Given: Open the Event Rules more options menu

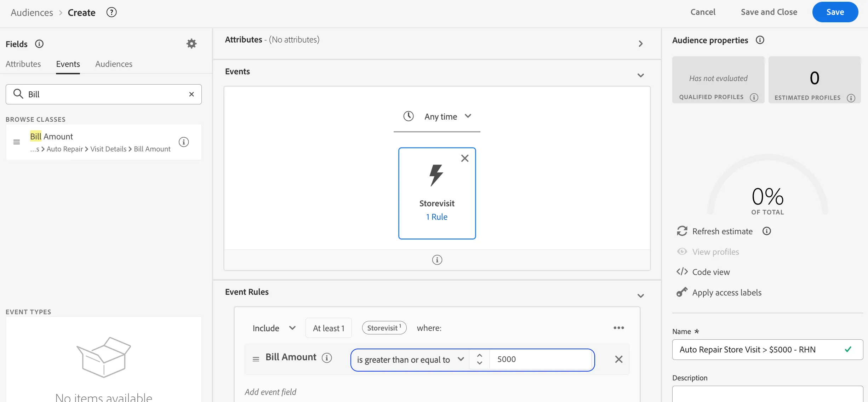Looking at the screenshot, I should [x=619, y=328].
